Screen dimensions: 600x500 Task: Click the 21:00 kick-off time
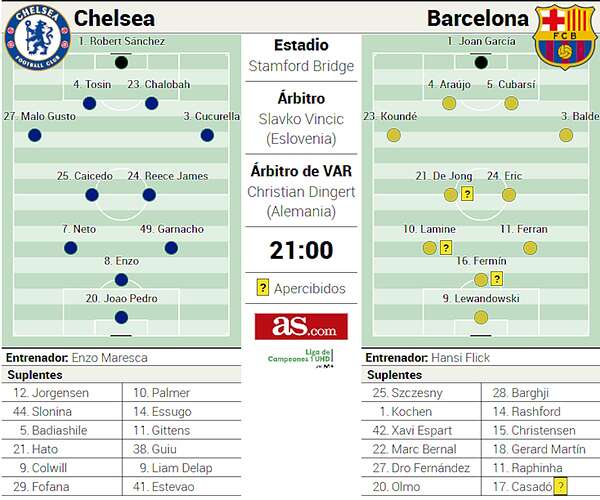click(x=301, y=250)
